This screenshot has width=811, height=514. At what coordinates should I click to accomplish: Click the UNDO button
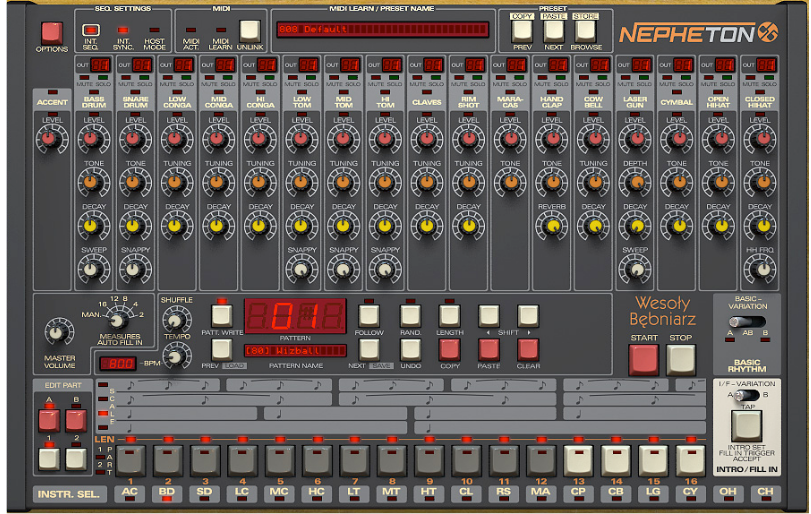410,350
